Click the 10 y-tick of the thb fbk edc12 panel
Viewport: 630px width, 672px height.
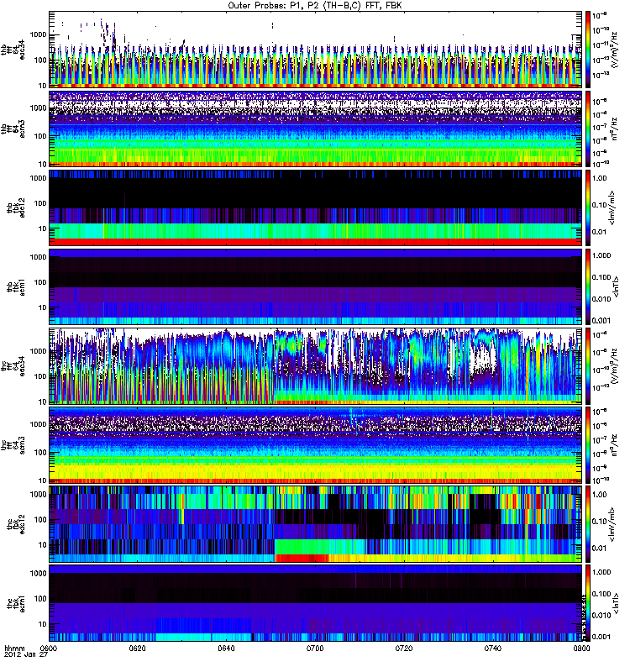43,228
